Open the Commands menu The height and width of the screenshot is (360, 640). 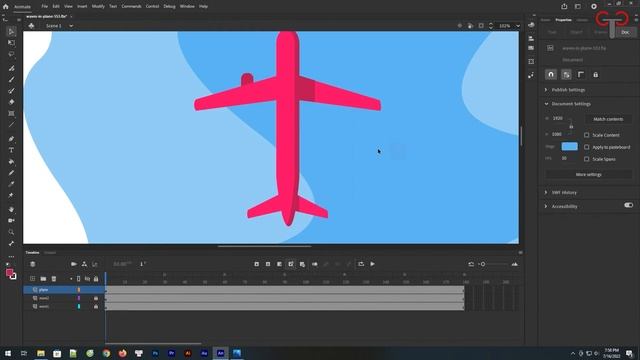(131, 7)
